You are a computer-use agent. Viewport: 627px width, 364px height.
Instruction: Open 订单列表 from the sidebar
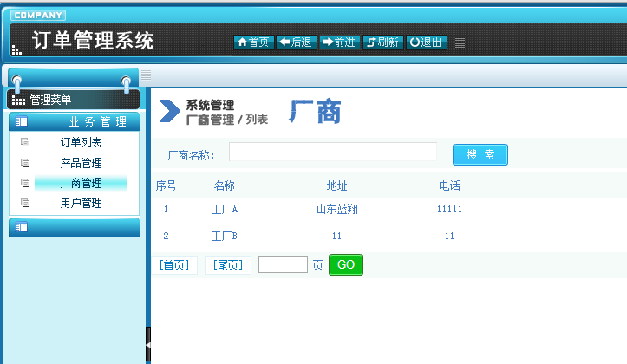click(x=82, y=142)
